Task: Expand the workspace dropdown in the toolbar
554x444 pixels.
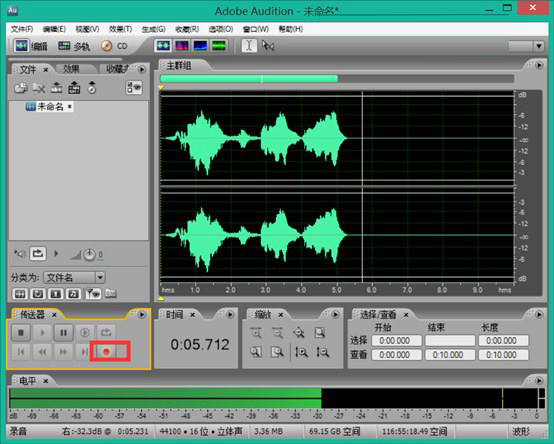Action: tap(539, 46)
